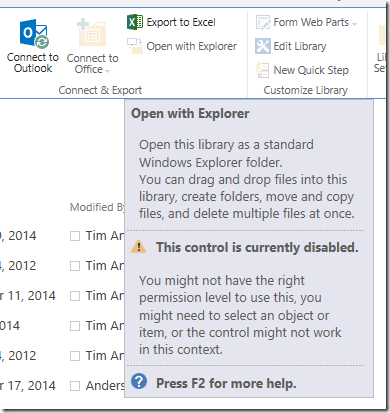Image resolution: width=390 pixels, height=413 pixels.
Task: Click the New Quick Step icon
Action: click(262, 70)
